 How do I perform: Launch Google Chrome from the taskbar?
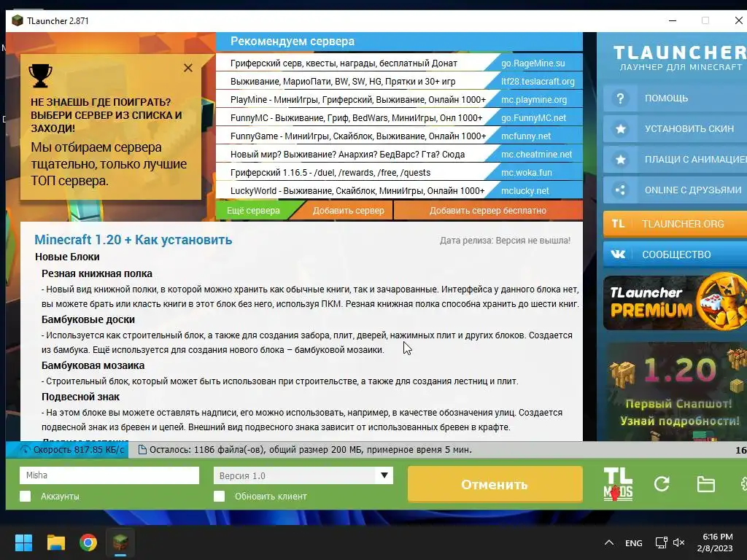point(88,542)
